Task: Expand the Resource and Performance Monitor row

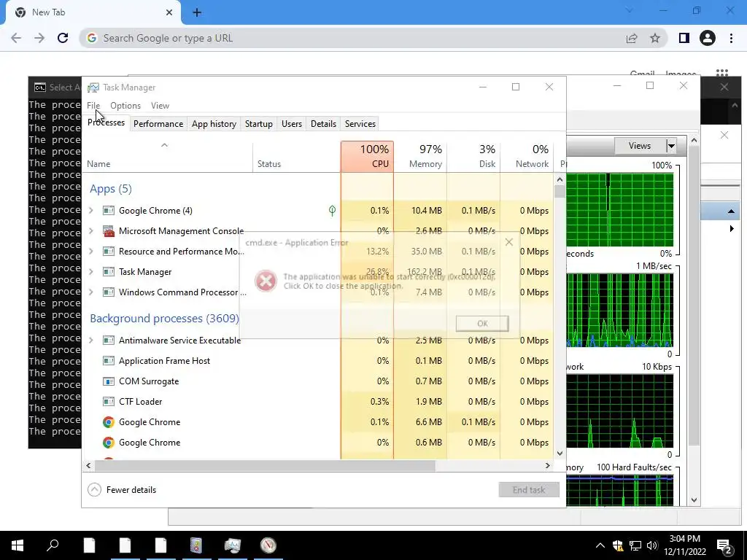Action: (x=91, y=252)
